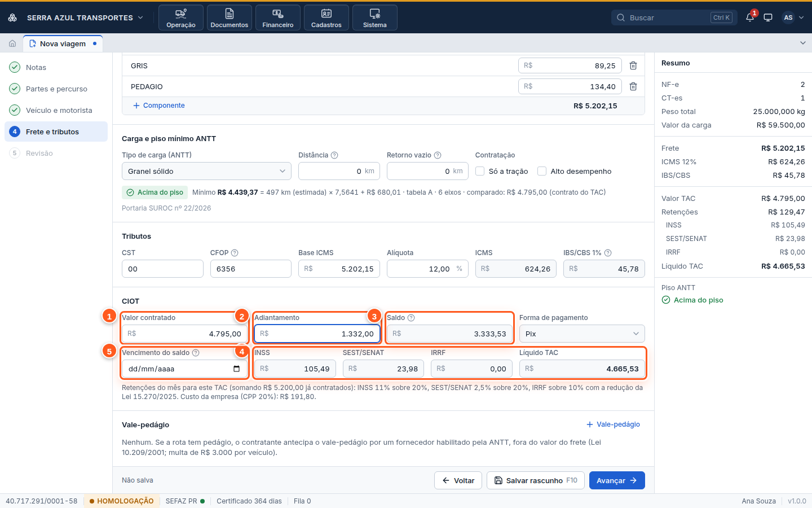Click the Alíquota input field
The width and height of the screenshot is (812, 508).
click(427, 269)
